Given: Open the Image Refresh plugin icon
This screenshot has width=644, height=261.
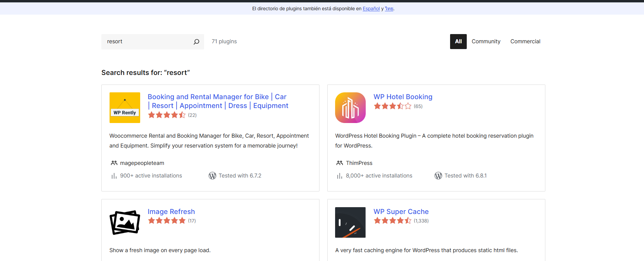Looking at the screenshot, I should [x=125, y=222].
